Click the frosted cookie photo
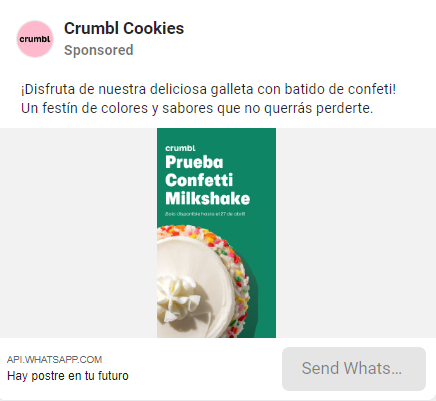The height and width of the screenshot is (401, 436). pos(203,281)
